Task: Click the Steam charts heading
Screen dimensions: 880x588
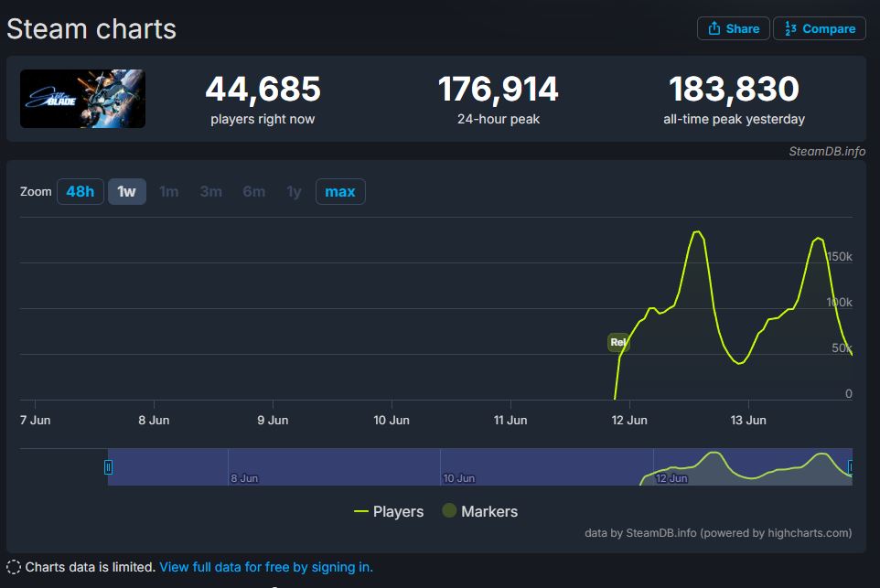Action: coord(91,29)
